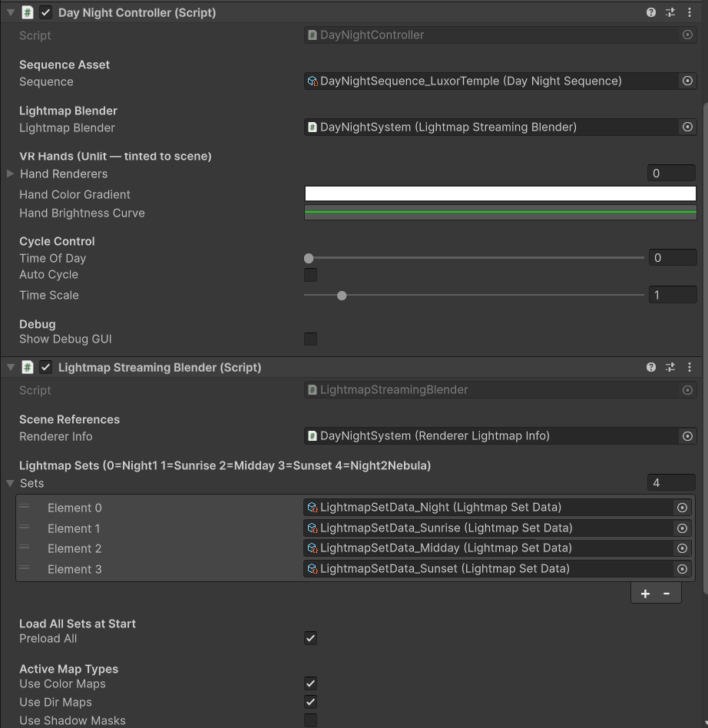Grab the reorder handle of Element 3
Image resolution: width=708 pixels, height=728 pixels.
pyautogui.click(x=24, y=568)
